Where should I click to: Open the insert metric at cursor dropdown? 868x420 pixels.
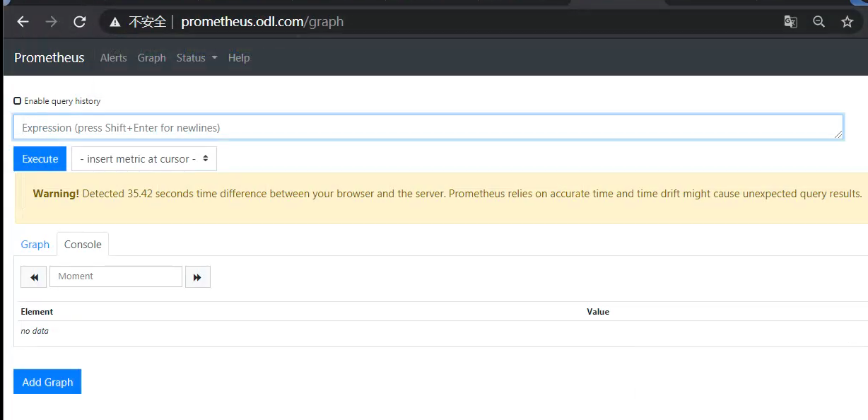144,159
